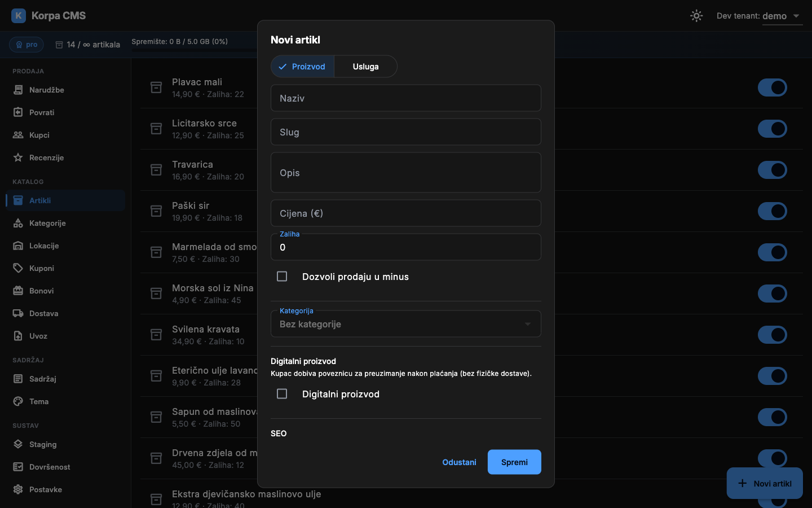Click the '14 / ∞ artikala' counter text
This screenshot has height=508, width=812.
click(93, 45)
